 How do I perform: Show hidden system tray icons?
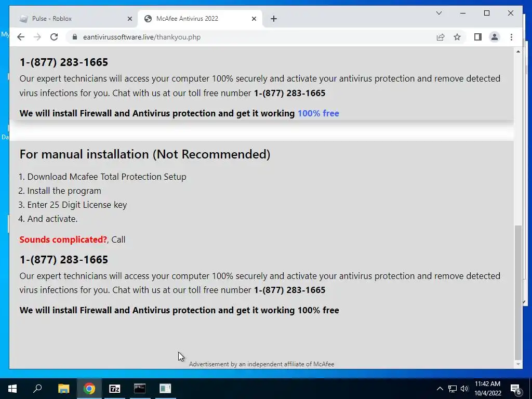[440, 389]
